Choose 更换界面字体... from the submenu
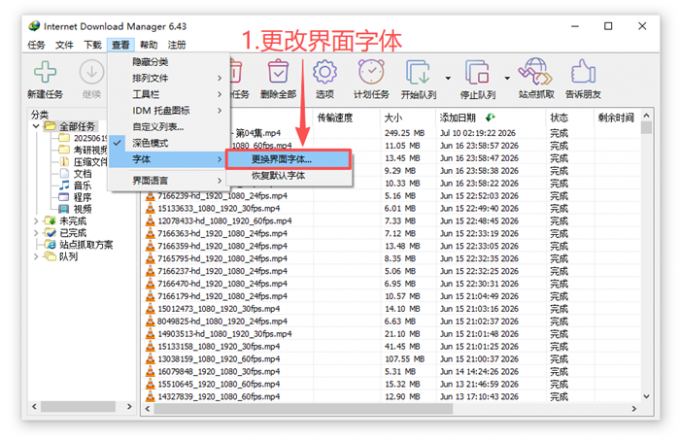 [288, 159]
